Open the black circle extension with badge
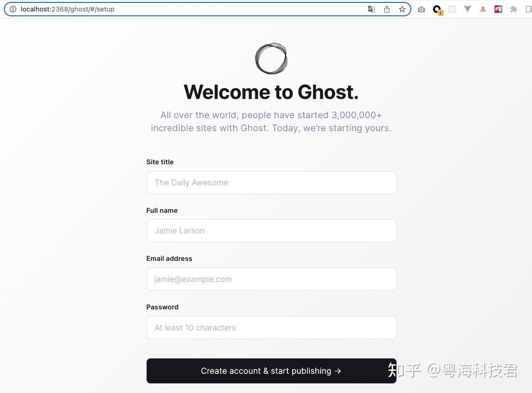The width and height of the screenshot is (532, 393). pyautogui.click(x=437, y=10)
